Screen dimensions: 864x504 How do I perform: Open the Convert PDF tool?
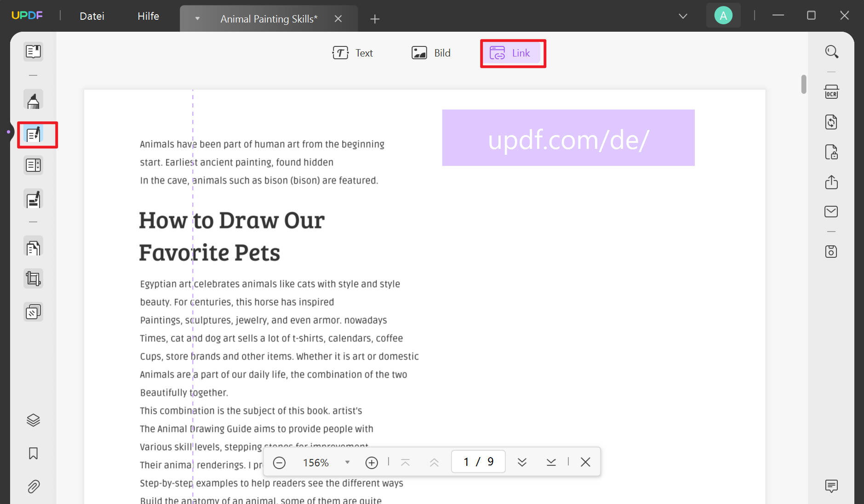click(x=830, y=122)
